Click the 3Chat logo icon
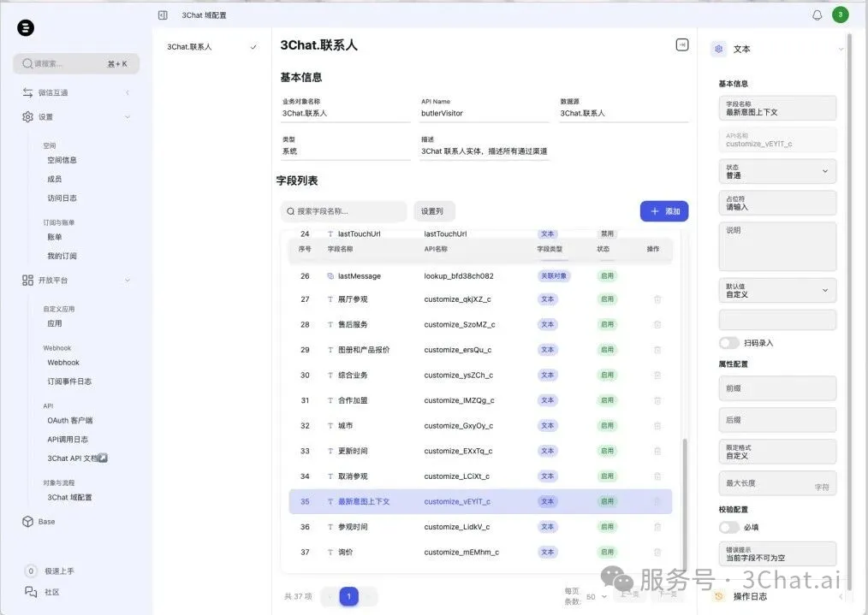The image size is (868, 615). coord(26,27)
